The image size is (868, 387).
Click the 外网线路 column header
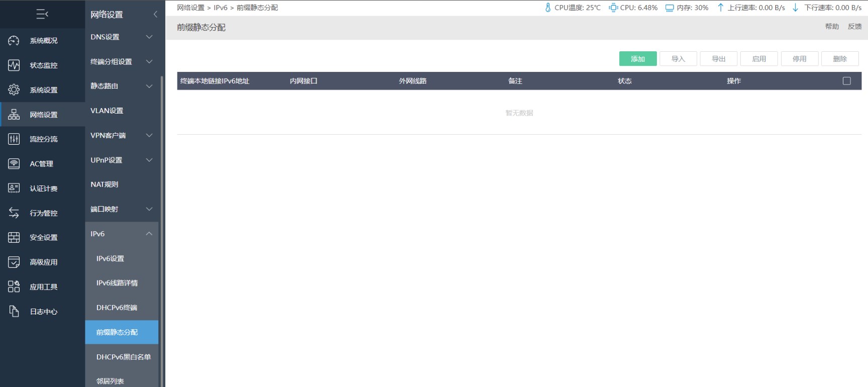(x=413, y=81)
